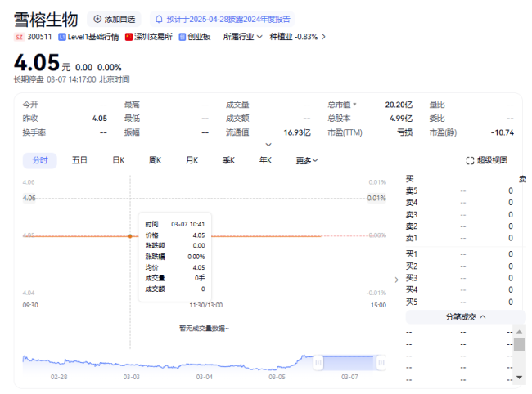532x394 pixels.
Task: Switch to the 日K chart tab
Action: [x=119, y=160]
